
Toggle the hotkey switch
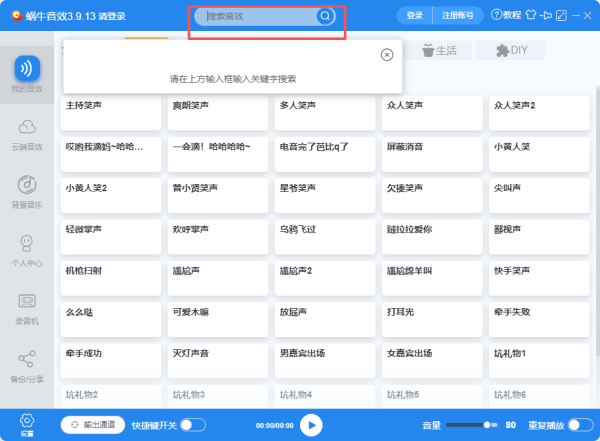[x=193, y=425]
